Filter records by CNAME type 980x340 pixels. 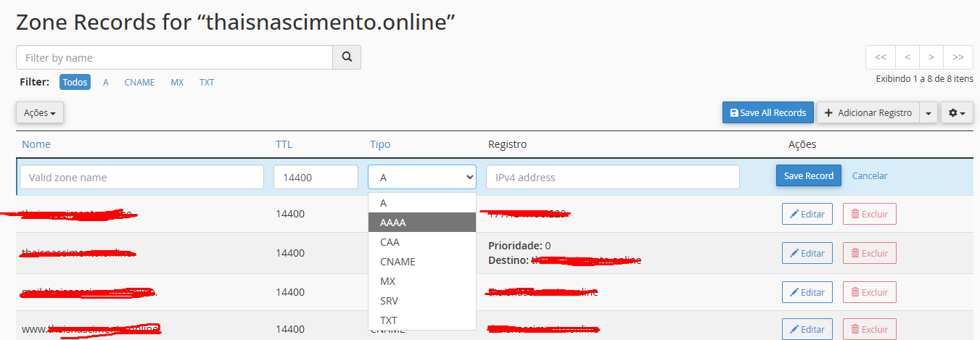[x=139, y=82]
